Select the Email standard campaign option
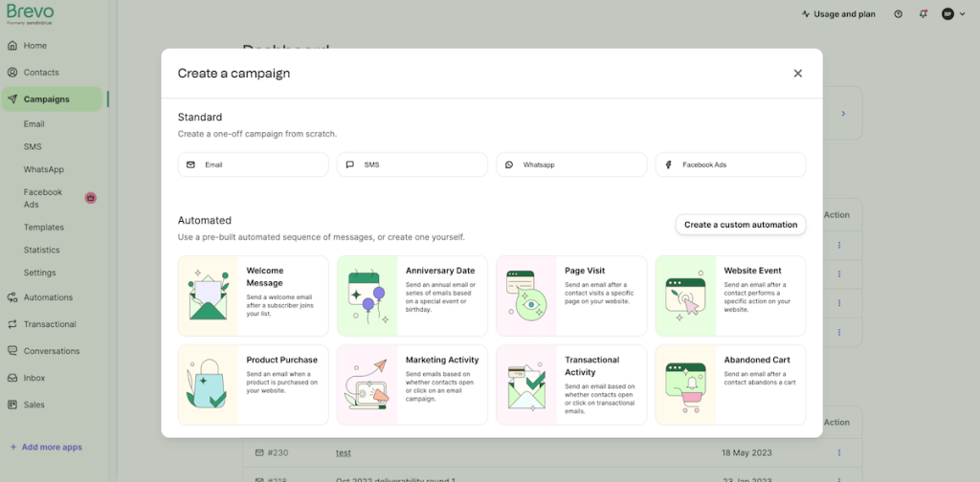This screenshot has width=980, height=482. (253, 164)
